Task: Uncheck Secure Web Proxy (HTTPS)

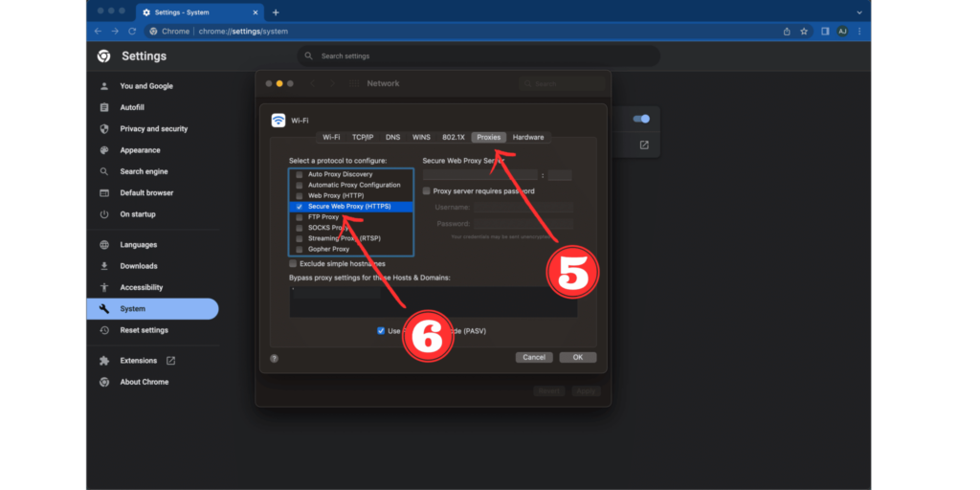Action: pos(300,207)
